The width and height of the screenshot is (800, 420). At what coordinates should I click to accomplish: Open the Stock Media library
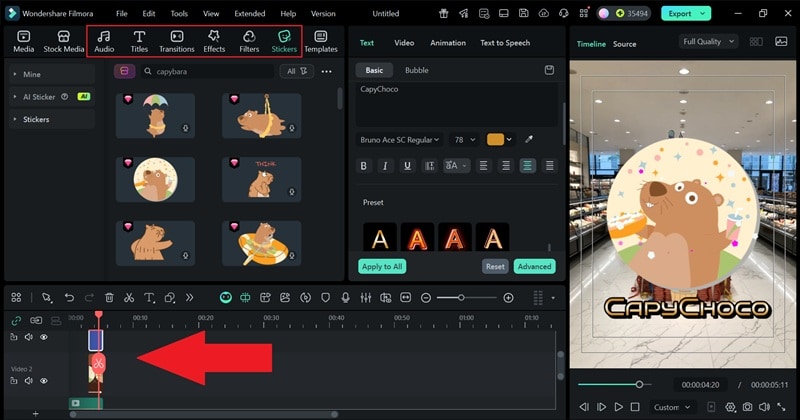pyautogui.click(x=63, y=41)
